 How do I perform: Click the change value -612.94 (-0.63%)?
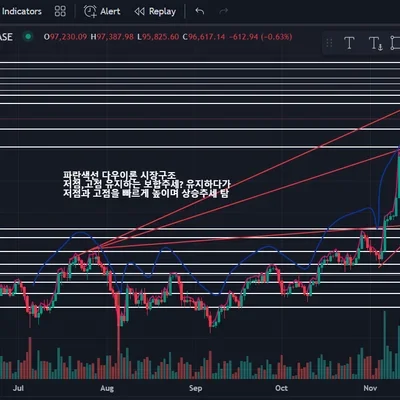click(261, 37)
